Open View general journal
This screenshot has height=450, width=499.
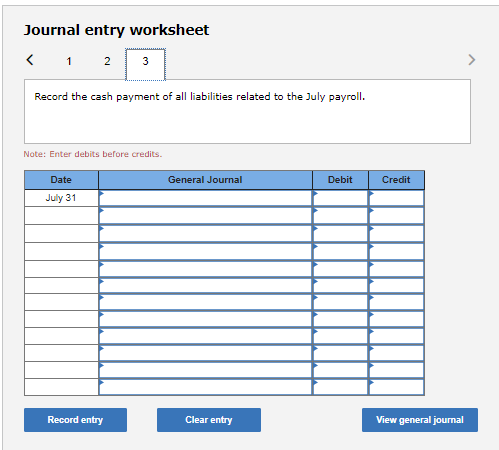[420, 420]
